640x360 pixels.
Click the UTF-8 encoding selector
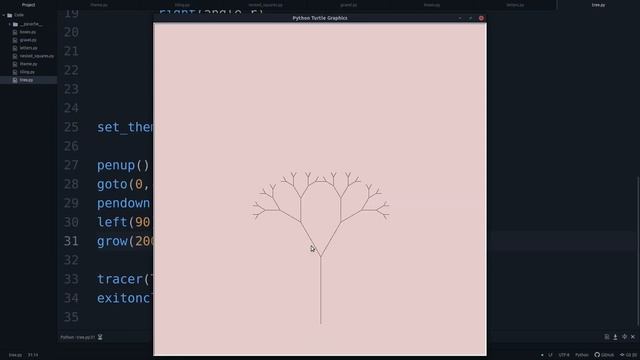(x=564, y=355)
